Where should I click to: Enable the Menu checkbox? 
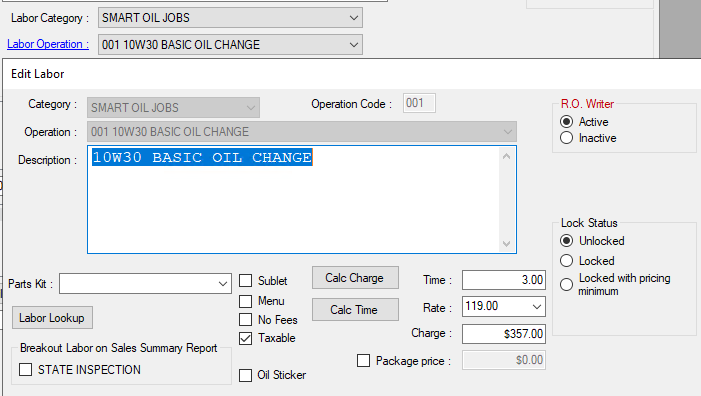coord(245,301)
